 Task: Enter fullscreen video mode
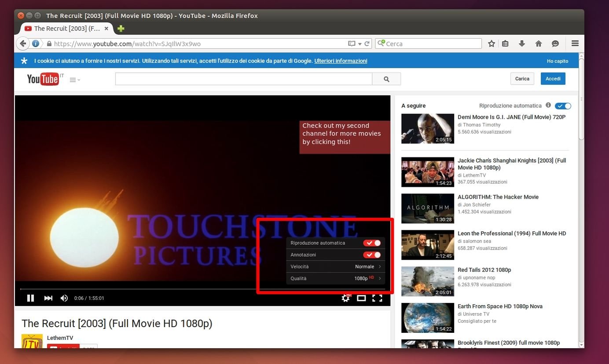(377, 298)
